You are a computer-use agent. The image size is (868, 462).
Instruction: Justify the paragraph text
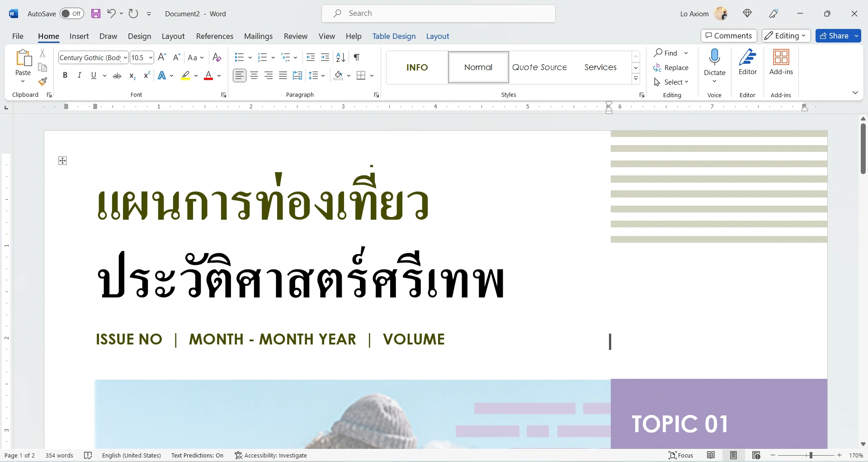click(x=283, y=75)
